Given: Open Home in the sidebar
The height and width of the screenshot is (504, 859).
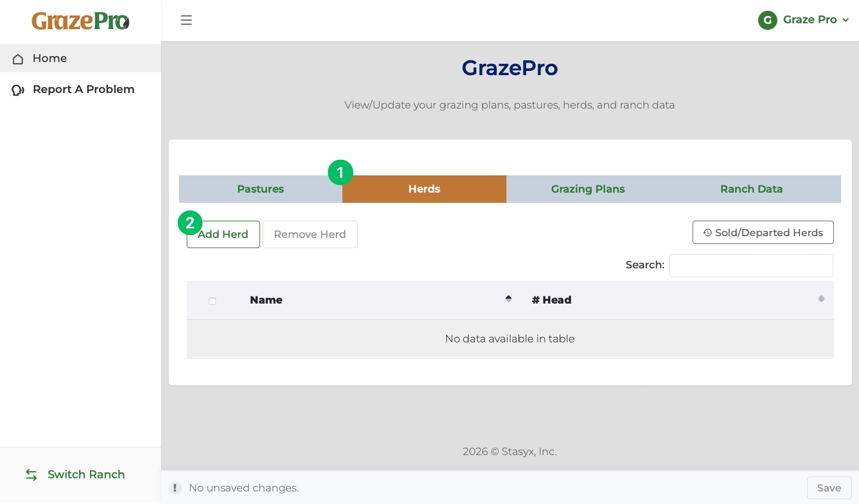Looking at the screenshot, I should click(81, 58).
